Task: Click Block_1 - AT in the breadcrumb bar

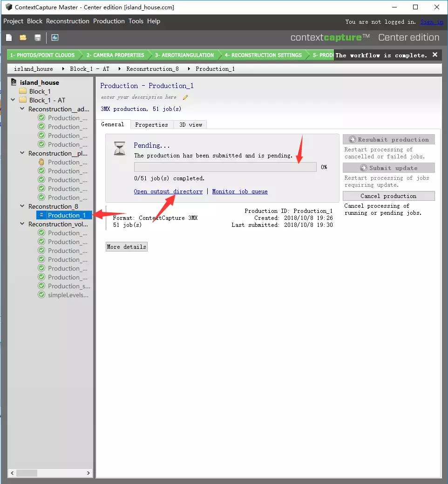Action: pyautogui.click(x=89, y=69)
